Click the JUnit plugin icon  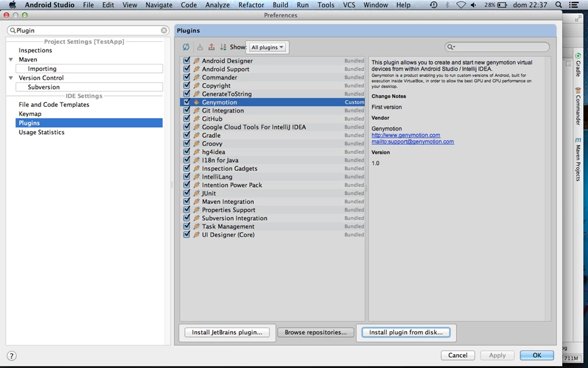coord(196,193)
